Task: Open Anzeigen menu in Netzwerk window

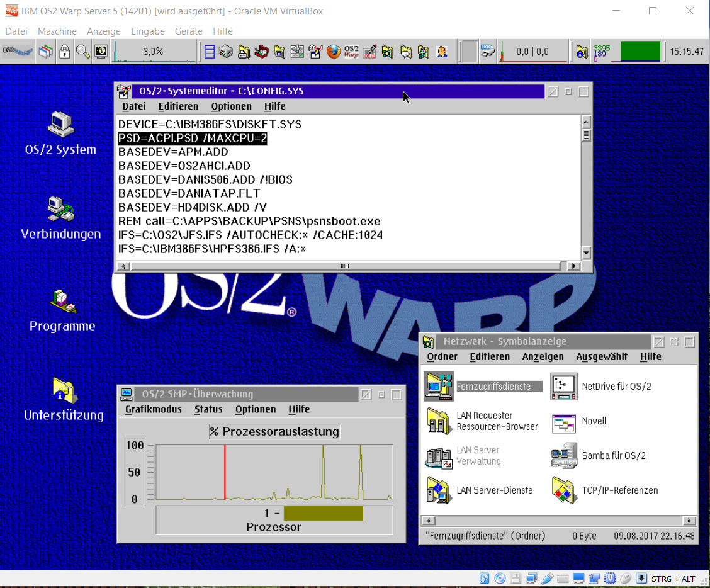Action: click(x=543, y=356)
